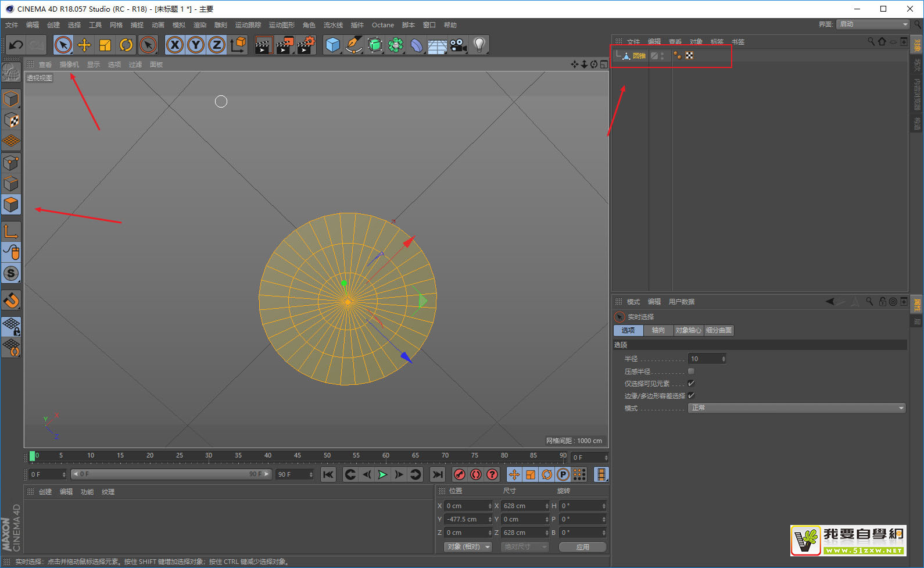
Task: Enable the 压感半径 checkbox
Action: click(x=691, y=371)
